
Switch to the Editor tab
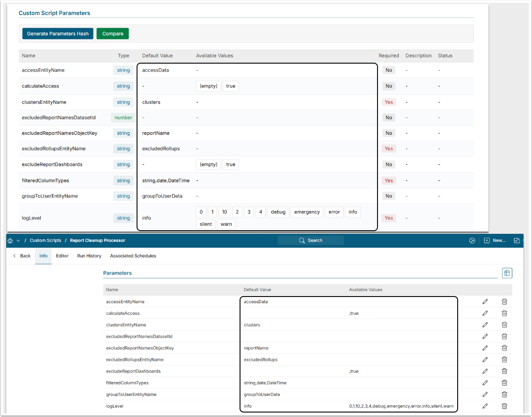tap(62, 256)
